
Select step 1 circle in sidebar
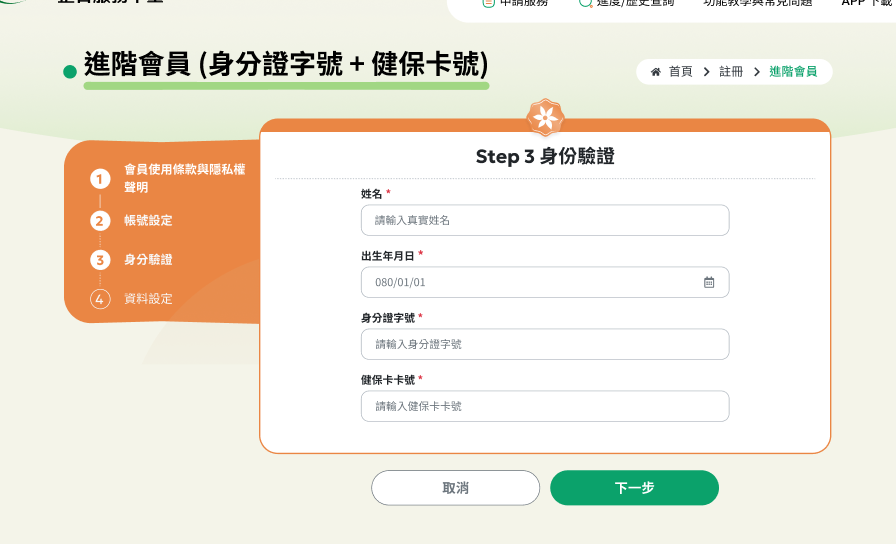(100, 179)
